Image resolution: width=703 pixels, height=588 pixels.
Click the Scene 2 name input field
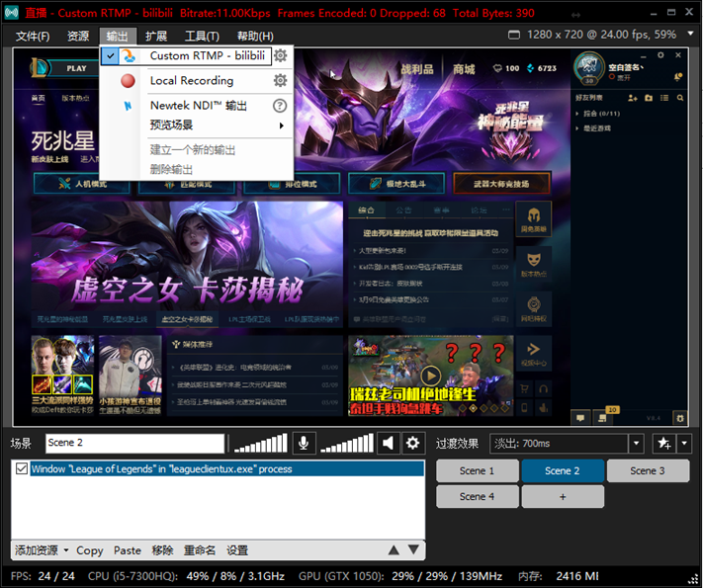pyautogui.click(x=134, y=444)
